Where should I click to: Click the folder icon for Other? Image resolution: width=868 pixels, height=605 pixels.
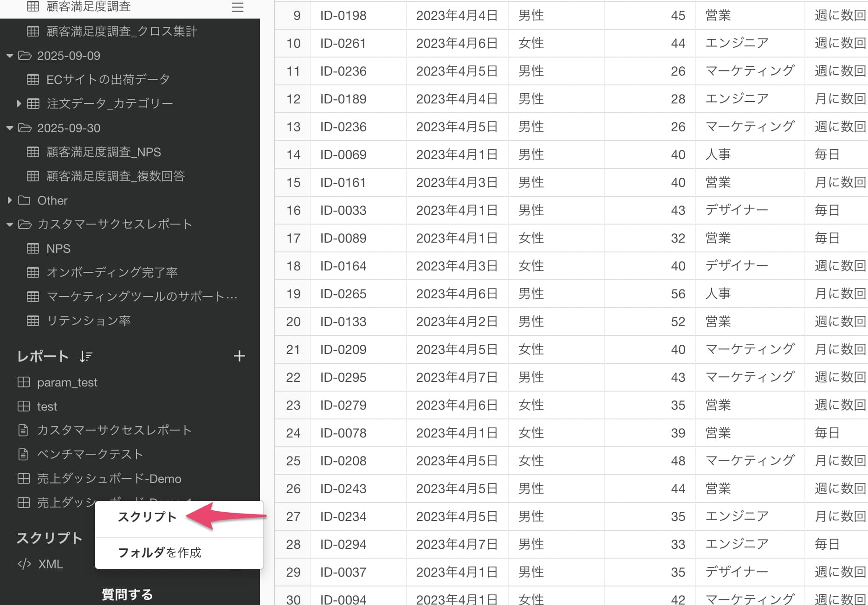click(24, 200)
